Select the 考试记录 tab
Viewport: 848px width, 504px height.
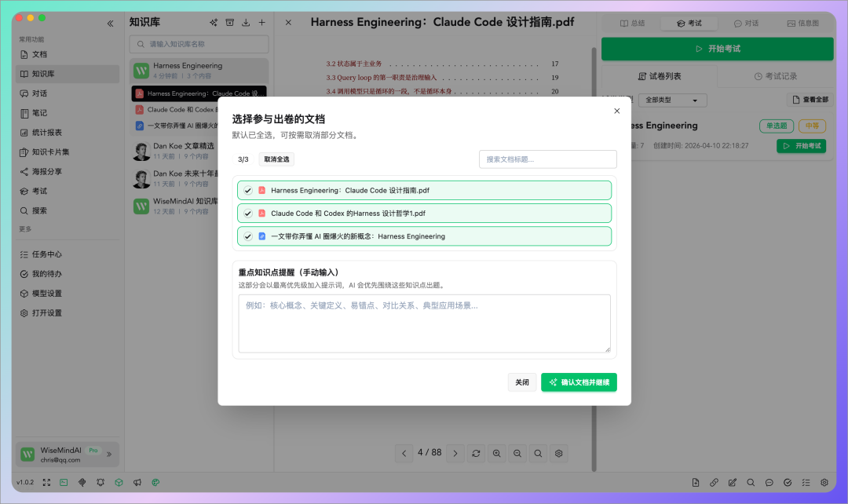[776, 76]
